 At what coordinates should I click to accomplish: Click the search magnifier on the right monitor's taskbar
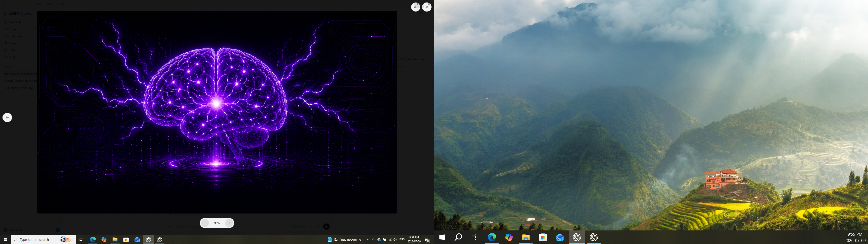[x=458, y=237]
